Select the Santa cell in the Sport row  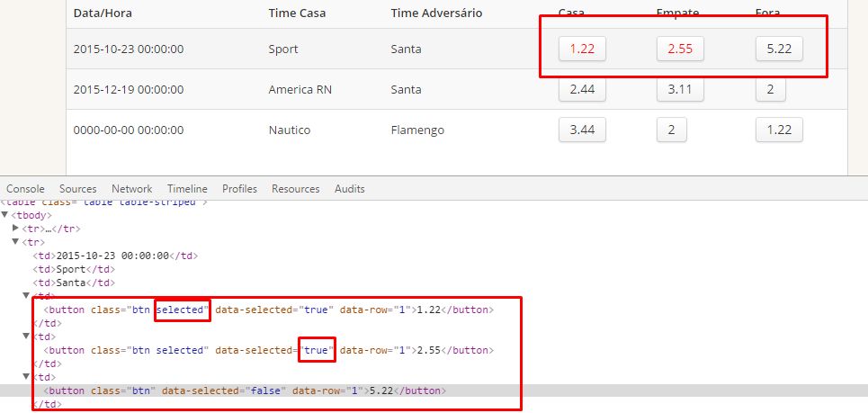point(406,49)
